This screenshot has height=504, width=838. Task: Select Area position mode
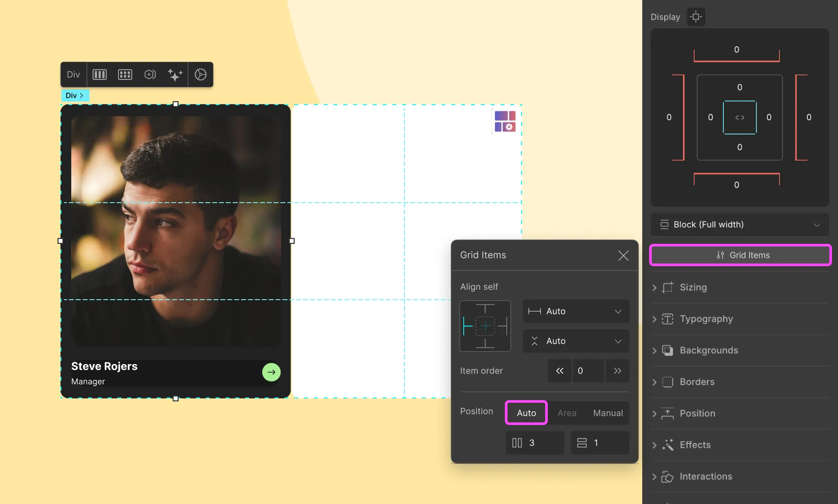[x=567, y=413]
